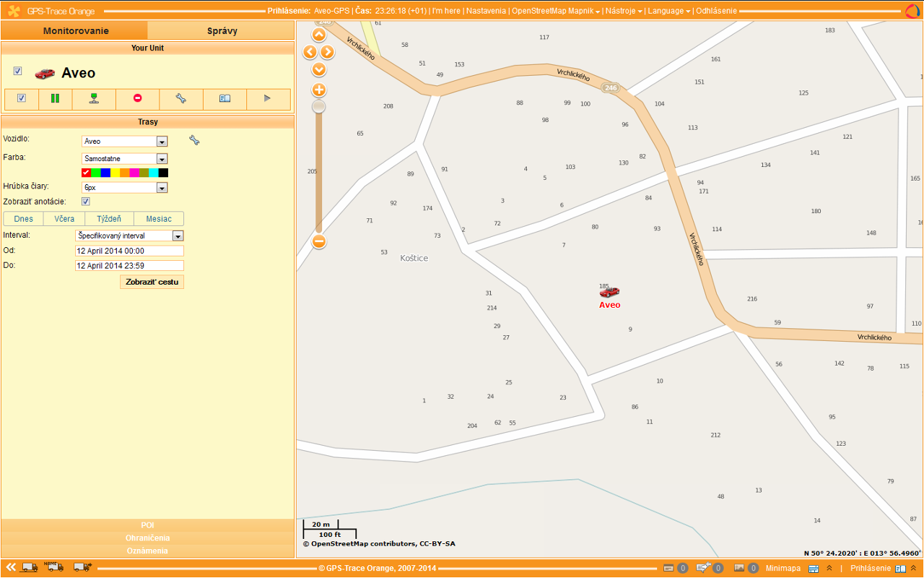Click the wrench icon beside Vozidlo dropdown
Screen dimensions: 924x578
coord(193,140)
